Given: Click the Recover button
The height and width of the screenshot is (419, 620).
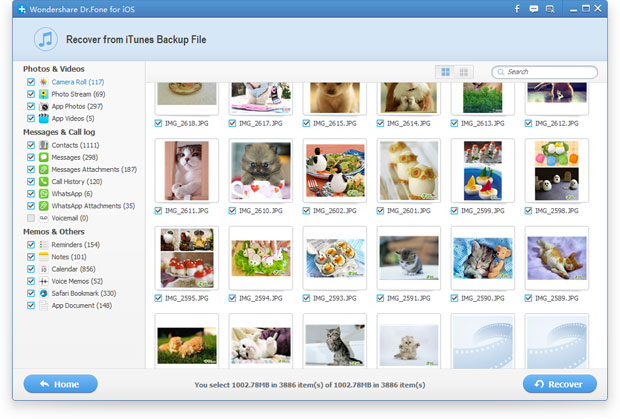Looking at the screenshot, I should pos(560,384).
